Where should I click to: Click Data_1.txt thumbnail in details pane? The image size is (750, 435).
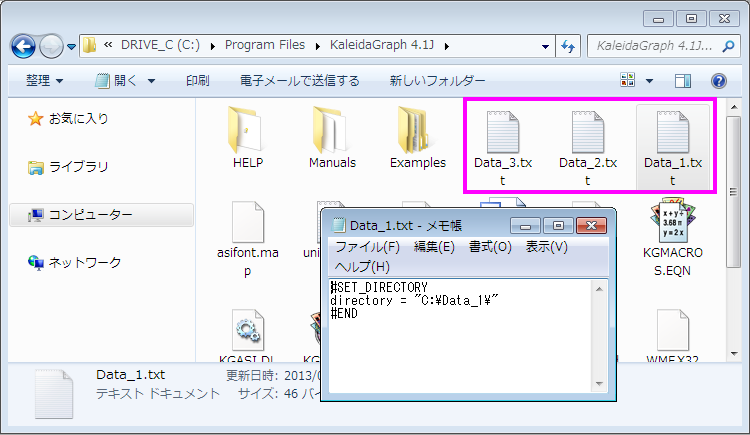tap(54, 394)
